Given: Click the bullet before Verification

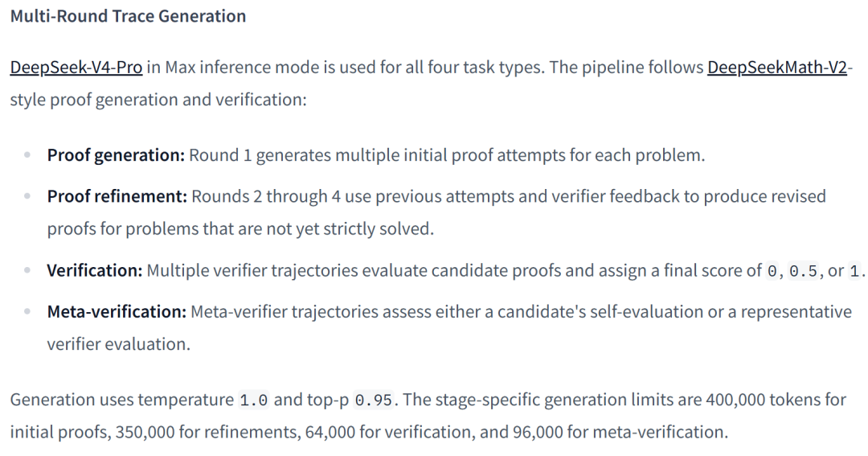Looking at the screenshot, I should (x=27, y=270).
